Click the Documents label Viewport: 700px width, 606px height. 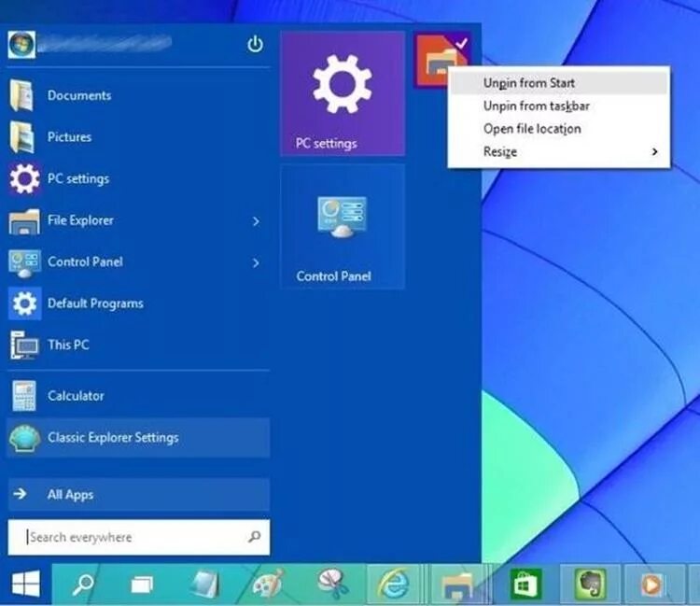coord(79,95)
